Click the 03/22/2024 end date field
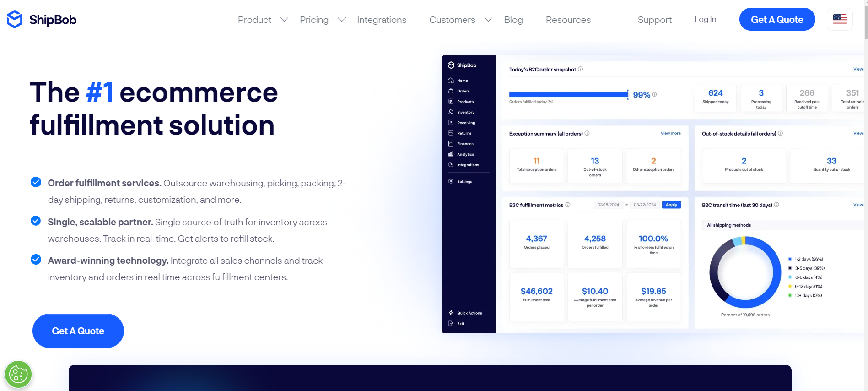This screenshot has width=868, height=391. coord(645,205)
